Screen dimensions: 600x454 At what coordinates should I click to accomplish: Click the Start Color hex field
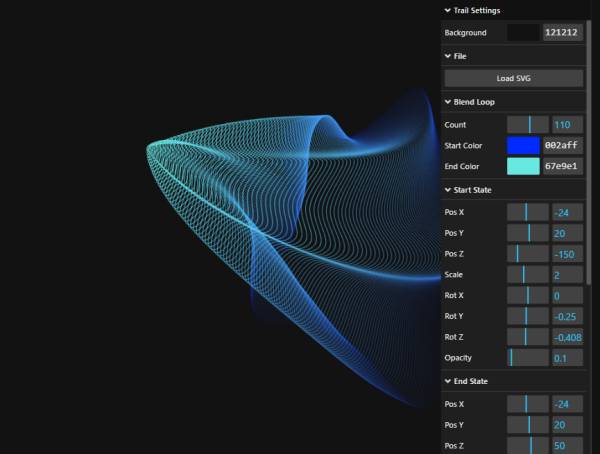tap(562, 145)
